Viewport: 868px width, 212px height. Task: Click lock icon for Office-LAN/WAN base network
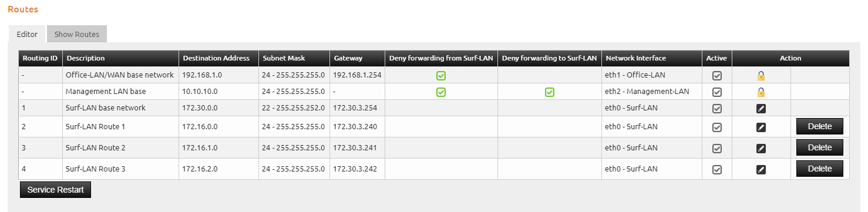761,75
